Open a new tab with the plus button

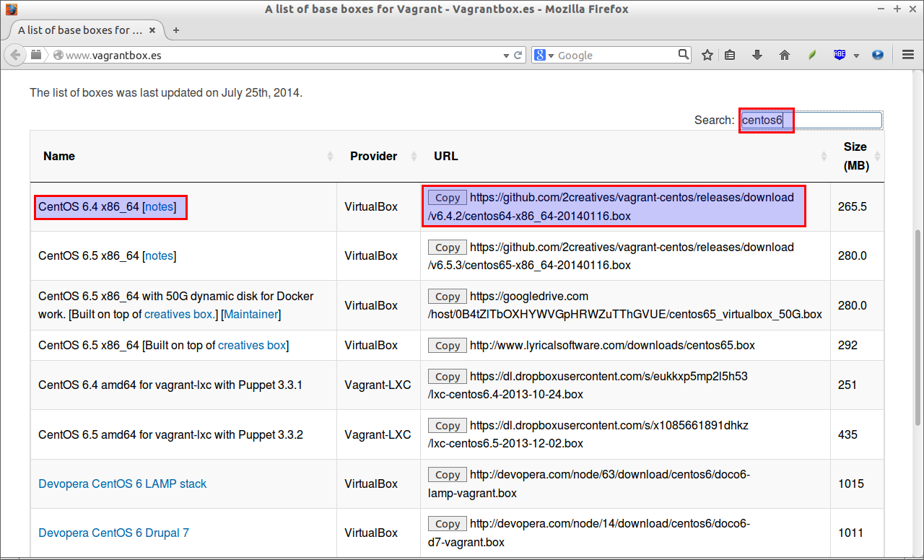176,30
